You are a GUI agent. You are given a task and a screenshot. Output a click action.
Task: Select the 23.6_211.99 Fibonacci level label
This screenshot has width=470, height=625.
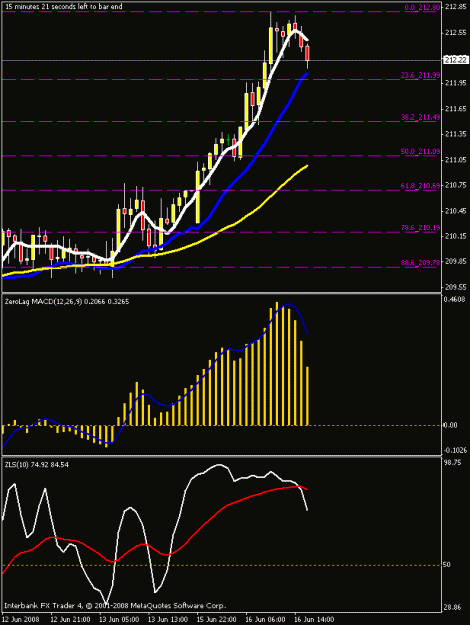420,75
